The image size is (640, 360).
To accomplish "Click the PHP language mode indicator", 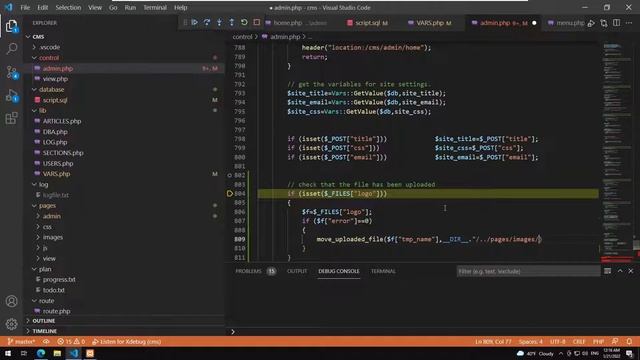I will pyautogui.click(x=598, y=341).
